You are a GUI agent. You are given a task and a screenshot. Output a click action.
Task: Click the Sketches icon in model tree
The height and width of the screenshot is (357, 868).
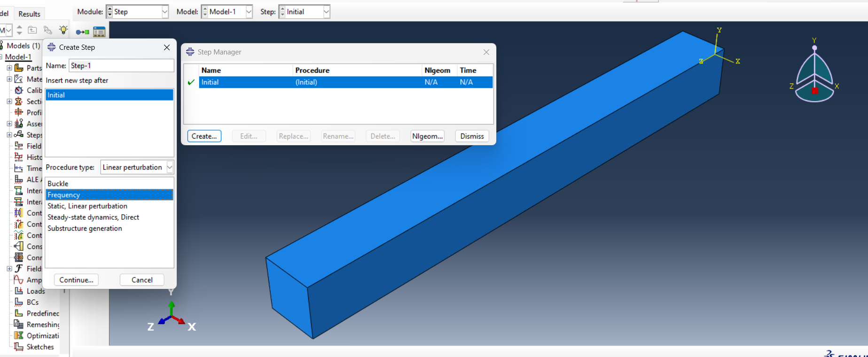(19, 347)
